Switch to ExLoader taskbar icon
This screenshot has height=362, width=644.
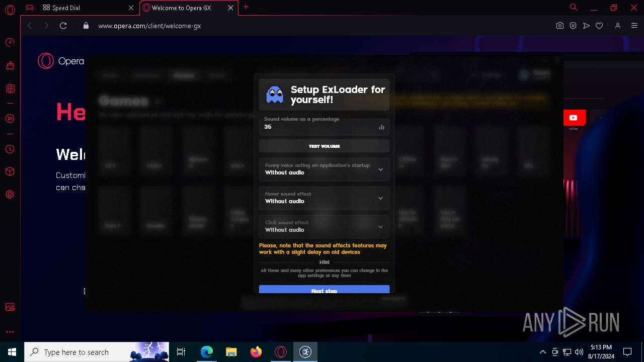click(305, 352)
